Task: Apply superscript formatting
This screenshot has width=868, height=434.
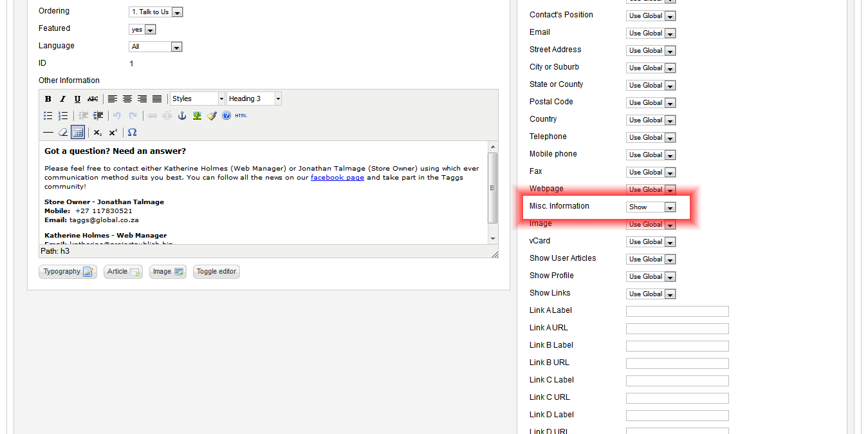Action: pyautogui.click(x=113, y=133)
